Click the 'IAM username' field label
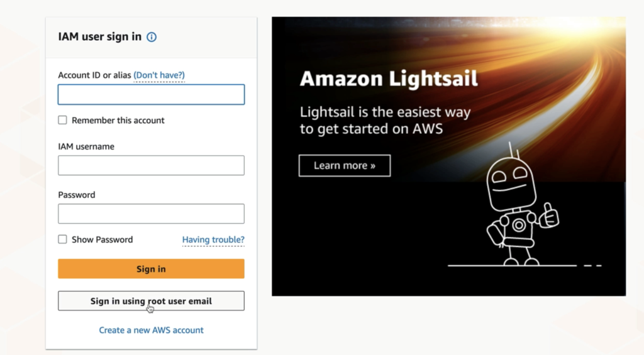This screenshot has height=355, width=644. coord(86,146)
